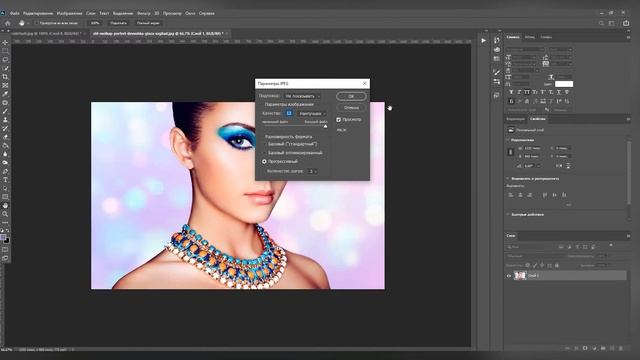Open the search icon at top right
Image resolution: width=640 pixels, height=360 pixels.
601,23
